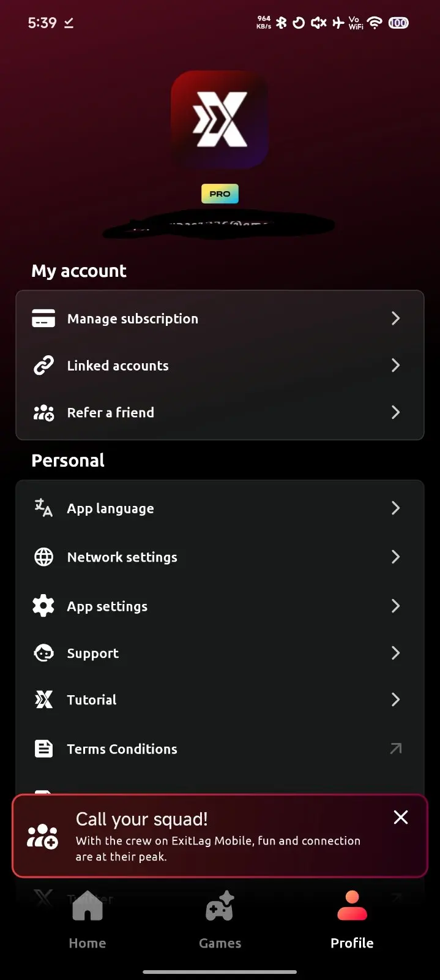The image size is (440, 980).
Task: Click the Tutorial X icon
Action: pos(43,699)
